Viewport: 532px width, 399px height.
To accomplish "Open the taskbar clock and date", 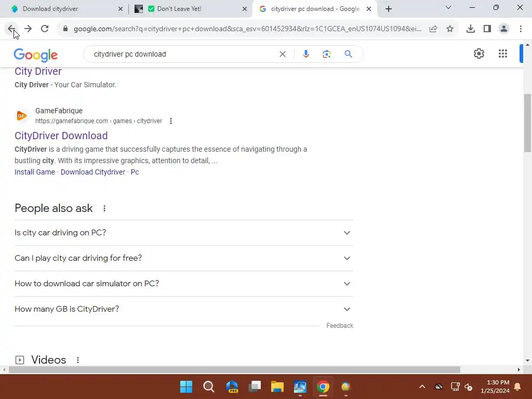I will pyautogui.click(x=495, y=387).
